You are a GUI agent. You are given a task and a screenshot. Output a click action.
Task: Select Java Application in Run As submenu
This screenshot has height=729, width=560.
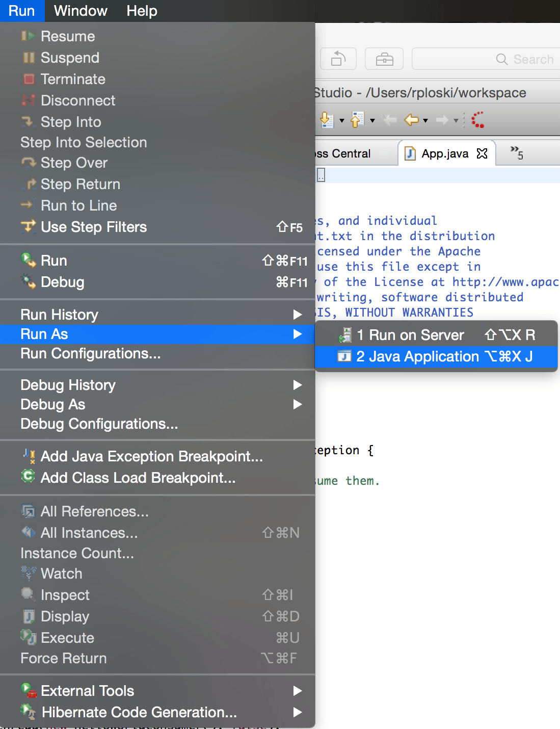[x=436, y=356]
